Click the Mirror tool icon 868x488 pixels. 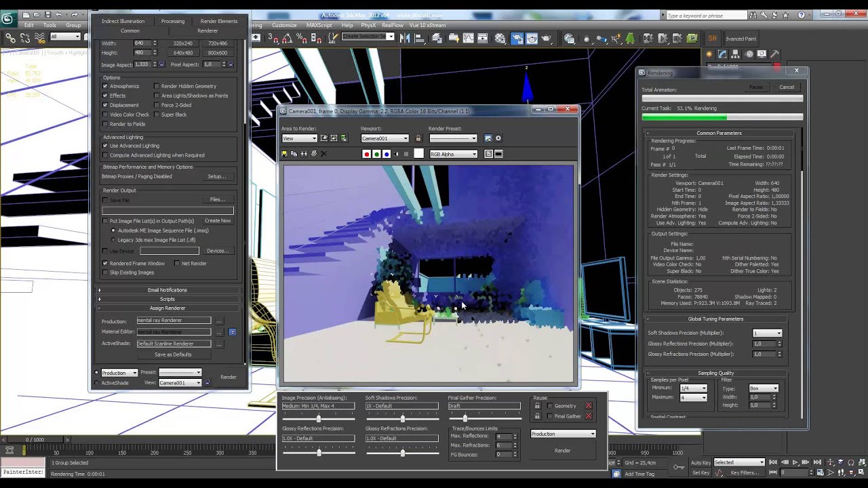click(x=404, y=39)
